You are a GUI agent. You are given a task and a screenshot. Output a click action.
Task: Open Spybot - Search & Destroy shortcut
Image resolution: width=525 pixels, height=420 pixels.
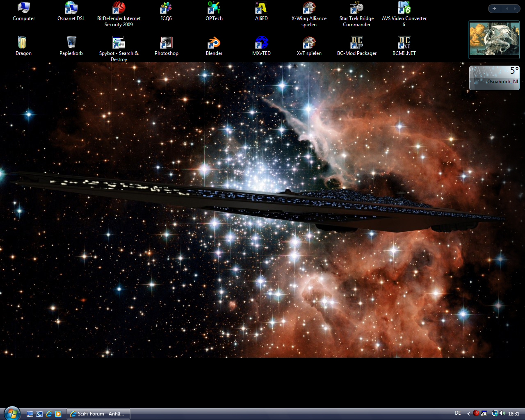[119, 43]
